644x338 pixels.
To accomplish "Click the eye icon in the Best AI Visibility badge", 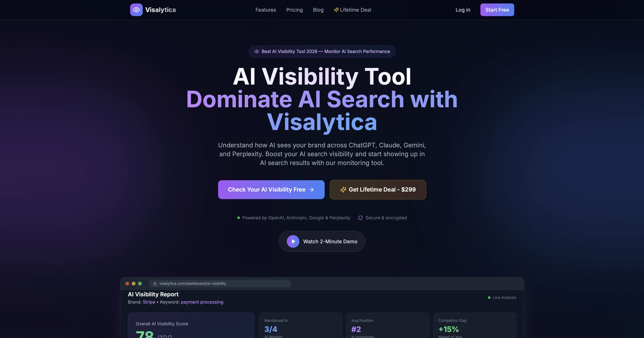I will point(257,51).
